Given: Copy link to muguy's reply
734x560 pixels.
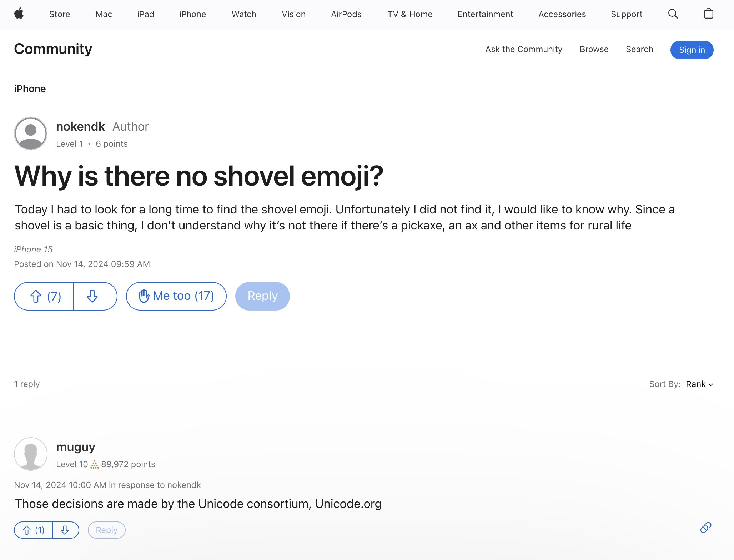Looking at the screenshot, I should [x=705, y=528].
